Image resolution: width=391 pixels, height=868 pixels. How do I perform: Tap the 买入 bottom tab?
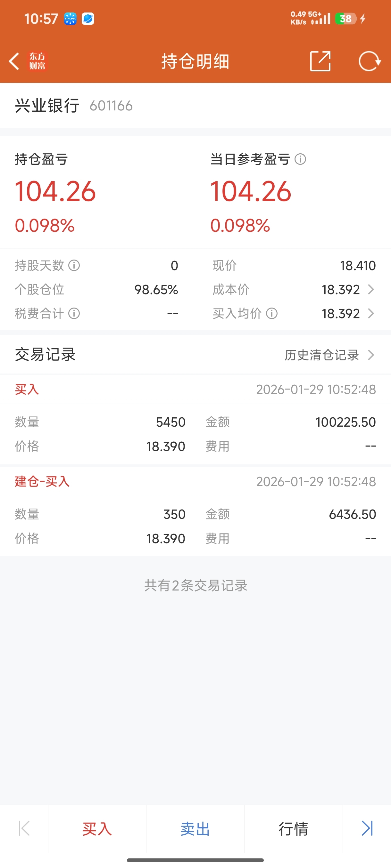tap(97, 829)
